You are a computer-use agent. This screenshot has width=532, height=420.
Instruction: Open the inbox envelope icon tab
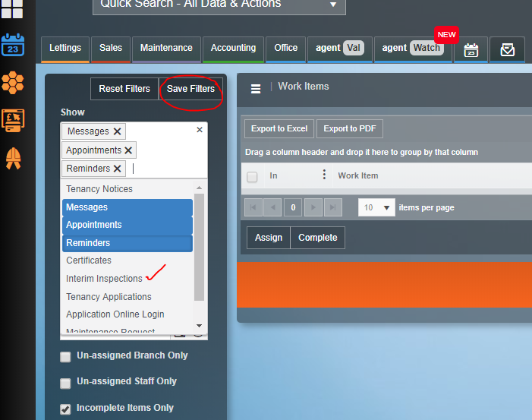coord(507,50)
